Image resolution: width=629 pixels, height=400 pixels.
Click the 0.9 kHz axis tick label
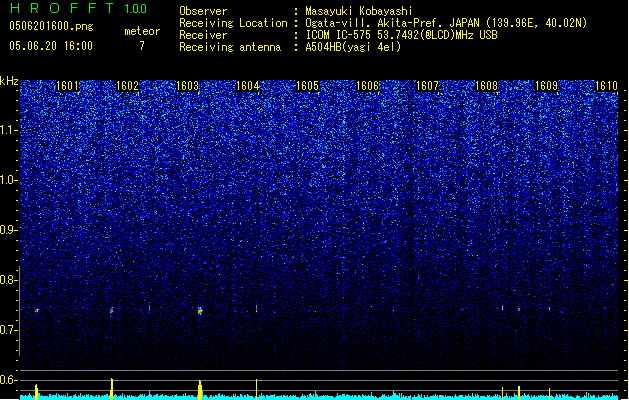[8, 230]
